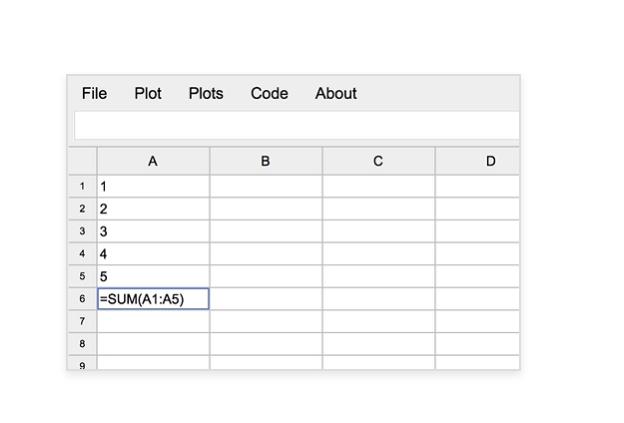Select the column C header

tap(378, 161)
